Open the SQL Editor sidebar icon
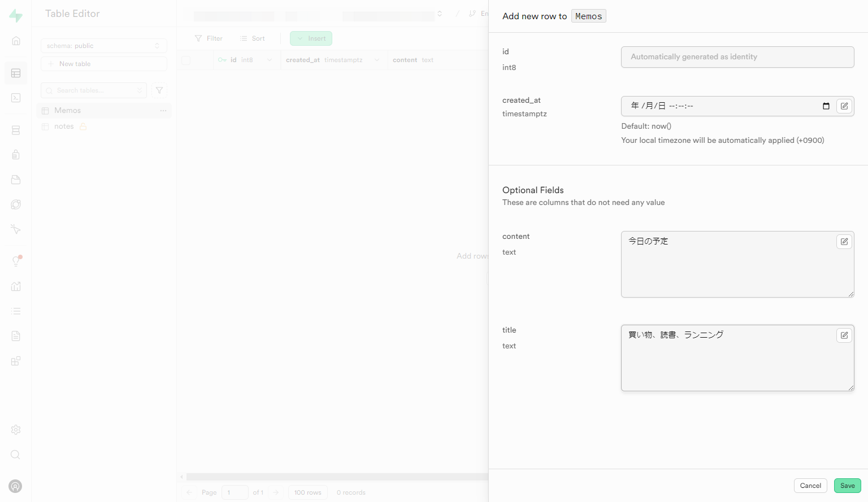 pos(16,98)
